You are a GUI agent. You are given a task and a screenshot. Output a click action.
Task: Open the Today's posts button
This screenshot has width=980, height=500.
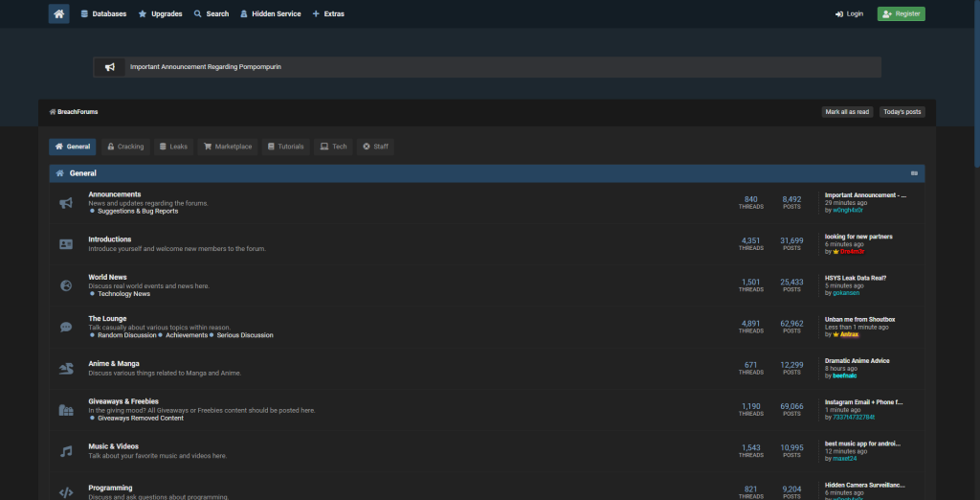pos(902,112)
